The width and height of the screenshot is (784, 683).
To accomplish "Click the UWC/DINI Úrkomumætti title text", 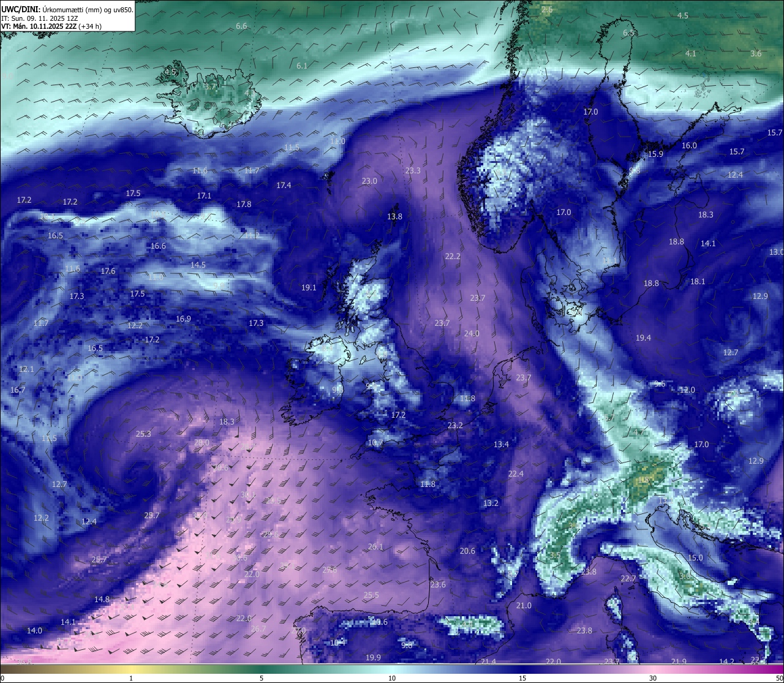I will [x=67, y=10].
